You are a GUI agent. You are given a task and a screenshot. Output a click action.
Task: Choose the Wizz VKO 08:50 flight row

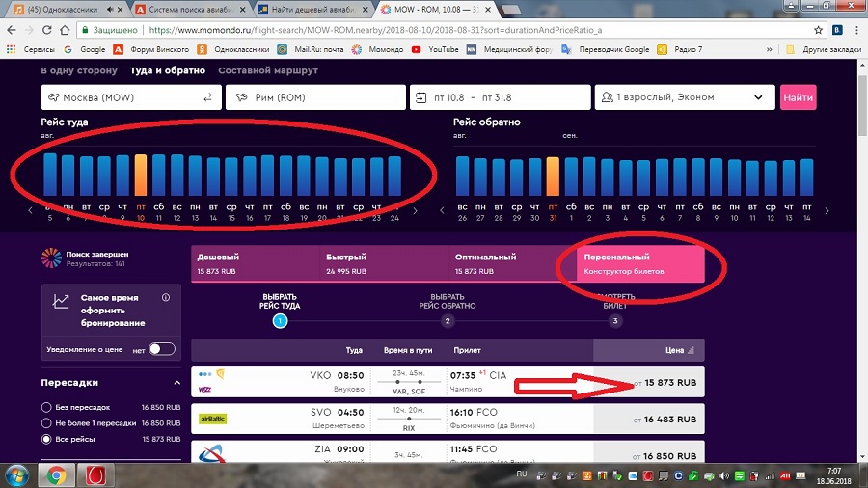coord(448,382)
